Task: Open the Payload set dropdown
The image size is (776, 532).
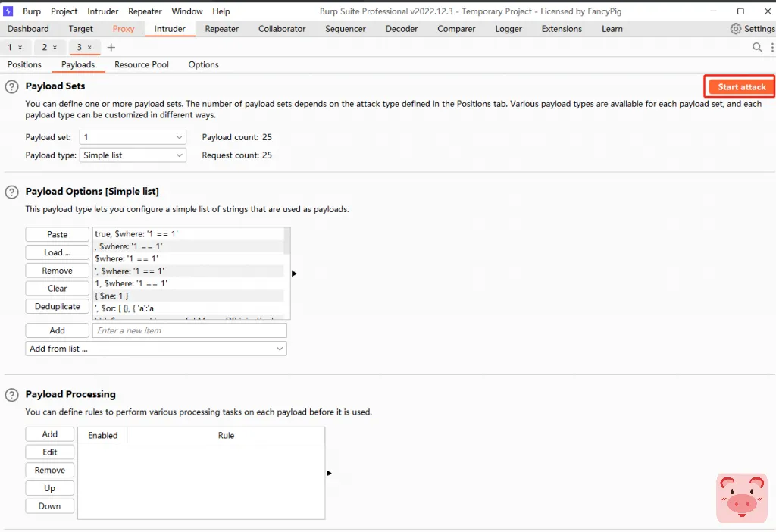Action: [133, 137]
